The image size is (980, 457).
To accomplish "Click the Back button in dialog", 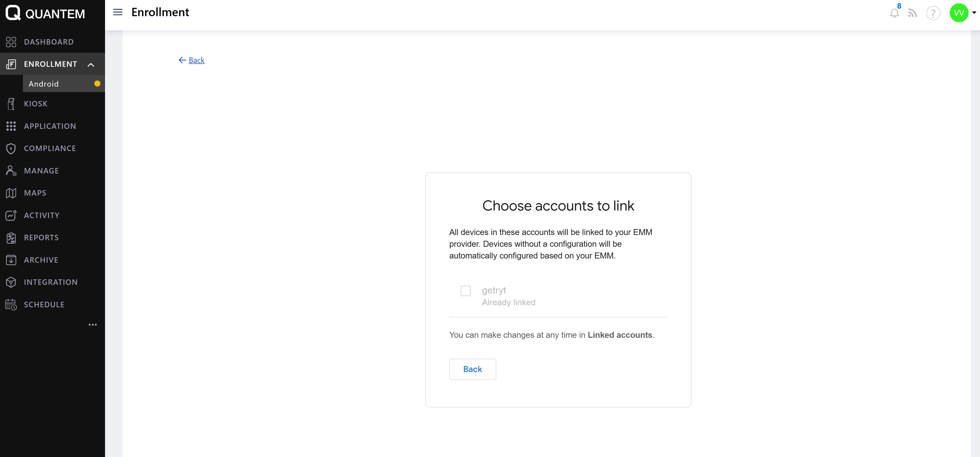I will point(473,369).
